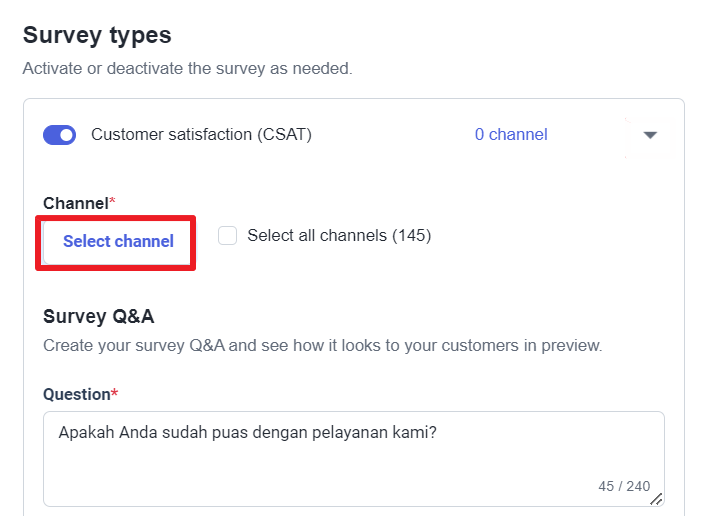
Task: Click the red asterisk beside Question
Action: point(114,394)
